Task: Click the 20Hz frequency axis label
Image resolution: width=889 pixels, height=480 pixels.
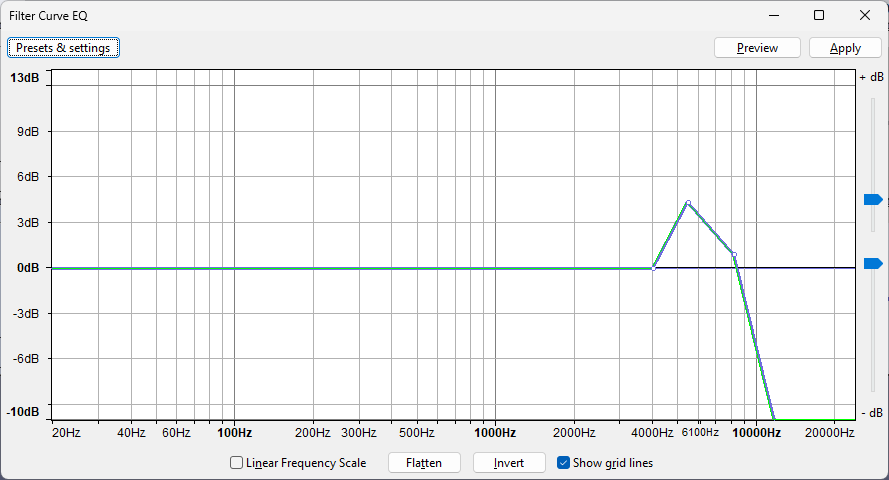Action: click(66, 433)
